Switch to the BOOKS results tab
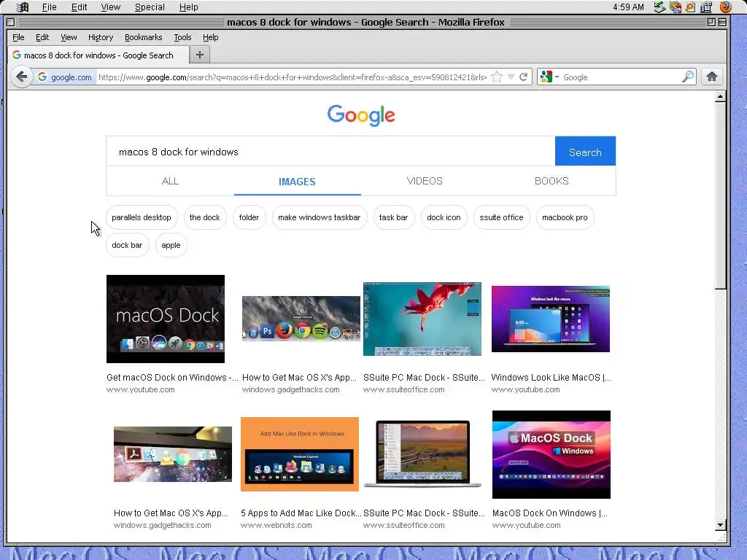This screenshot has width=747, height=560. 551,181
